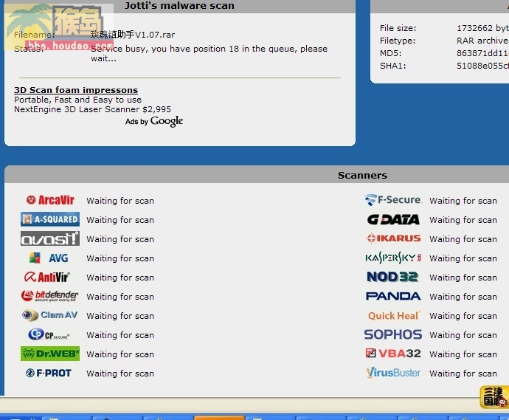Select the orange highlighted taskbar button

219,417
